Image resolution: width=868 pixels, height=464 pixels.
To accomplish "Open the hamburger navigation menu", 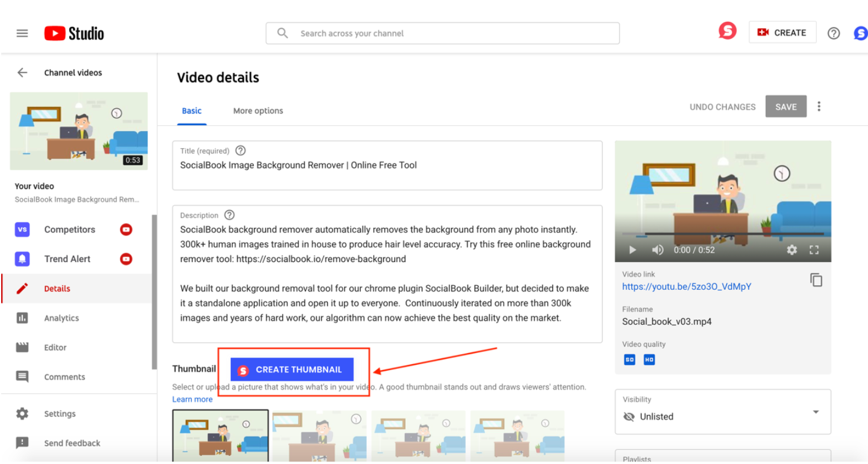I will point(22,33).
